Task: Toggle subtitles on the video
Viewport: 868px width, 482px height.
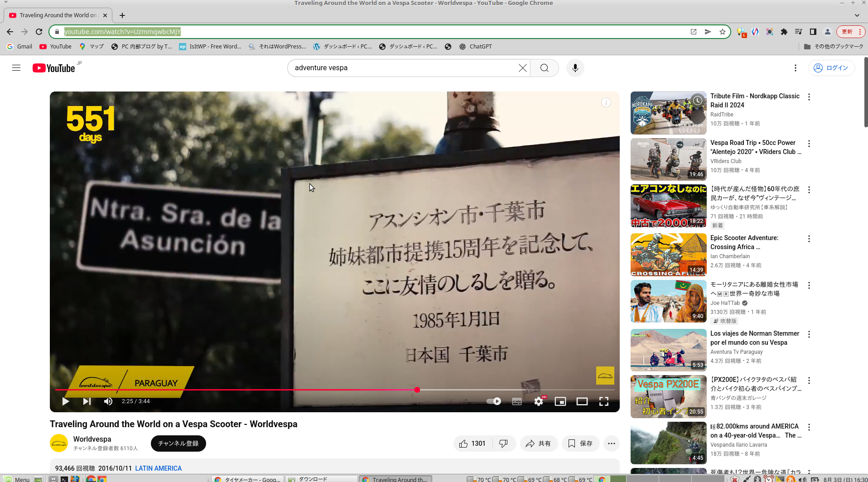Action: 516,401
